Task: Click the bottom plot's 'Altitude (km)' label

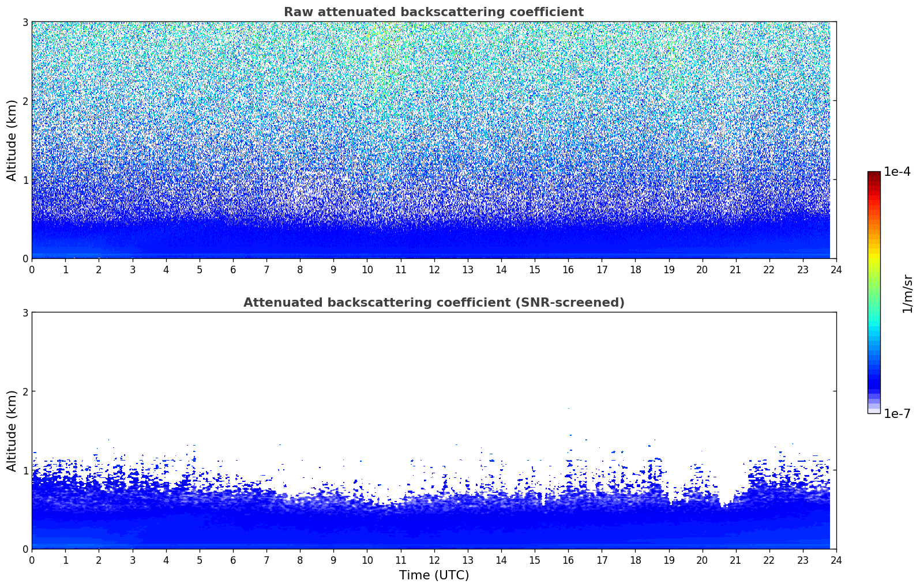Action: 12,431
